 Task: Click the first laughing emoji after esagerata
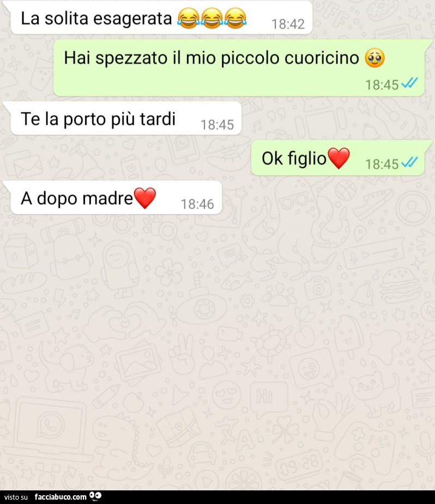(189, 19)
